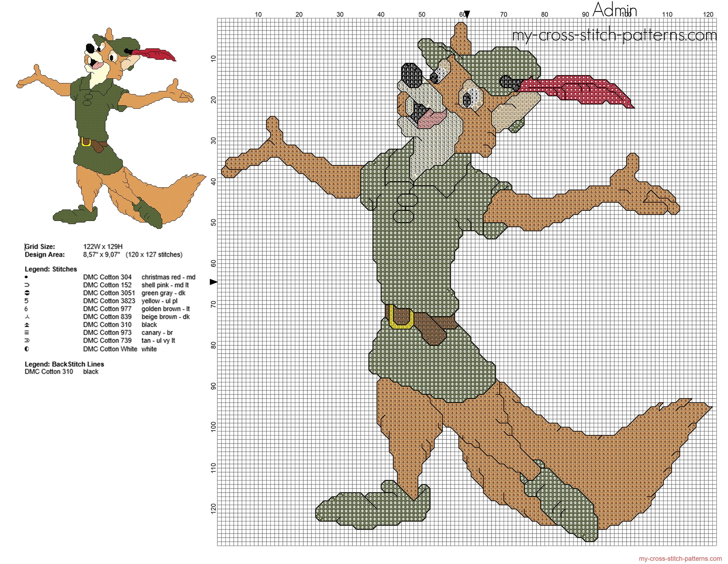The image size is (728, 564).
Task: Click the 'Legend: BackStitch Lines' heading
Action: click(x=64, y=364)
